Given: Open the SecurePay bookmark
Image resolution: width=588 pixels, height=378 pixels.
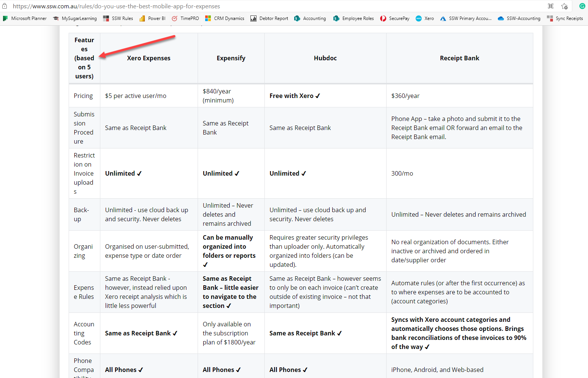Looking at the screenshot, I should click(395, 18).
